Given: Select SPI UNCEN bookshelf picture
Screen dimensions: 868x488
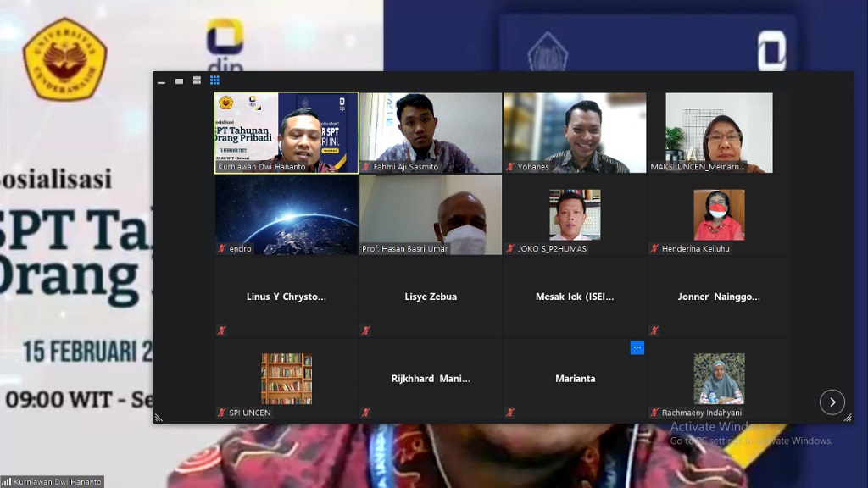Looking at the screenshot, I should click(287, 379).
